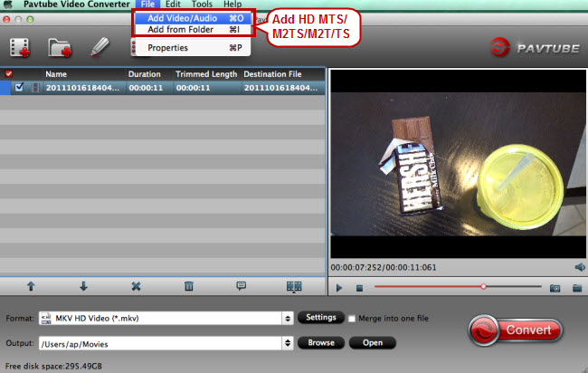Click the Name column header
This screenshot has width=588, height=373.
point(56,74)
